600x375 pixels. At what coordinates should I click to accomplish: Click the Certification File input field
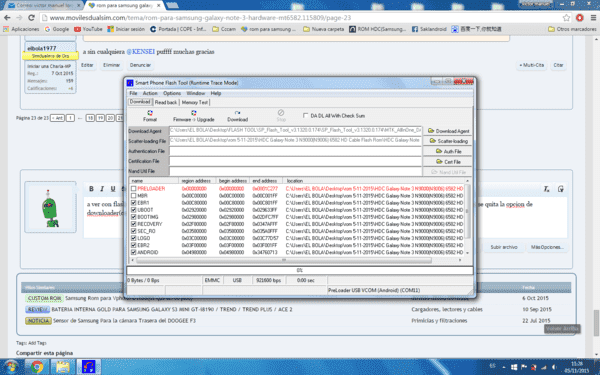pos(295,161)
